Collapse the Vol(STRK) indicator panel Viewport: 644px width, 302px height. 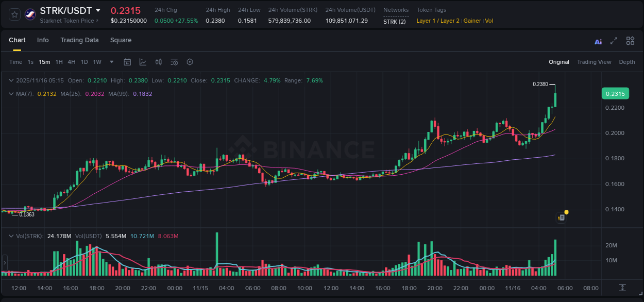11,236
